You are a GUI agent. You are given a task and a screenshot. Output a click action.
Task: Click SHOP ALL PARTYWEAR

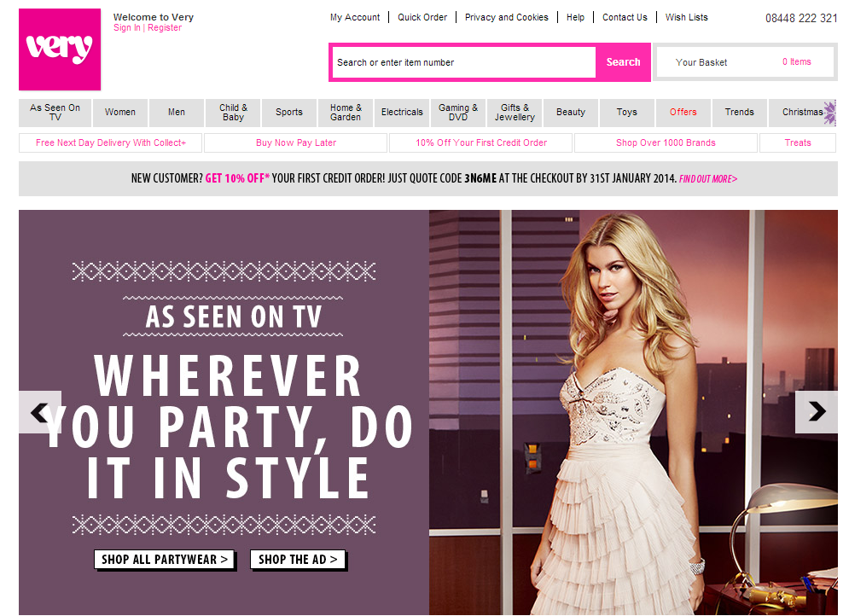(x=165, y=560)
